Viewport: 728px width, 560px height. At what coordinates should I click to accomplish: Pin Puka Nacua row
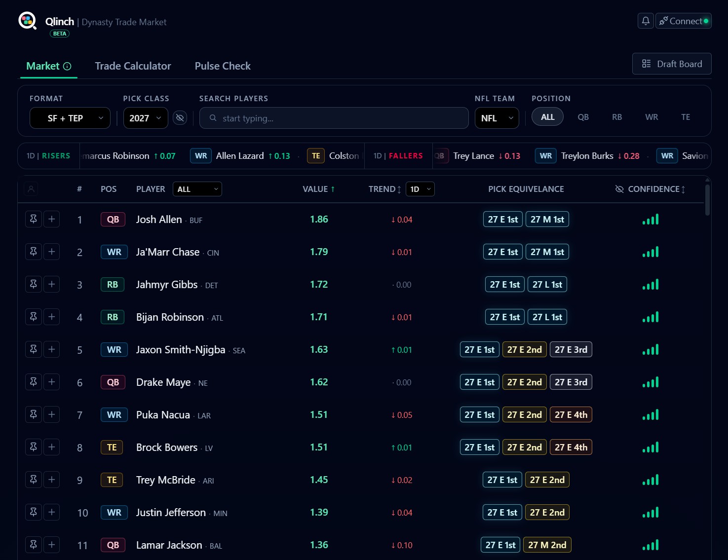[34, 414]
